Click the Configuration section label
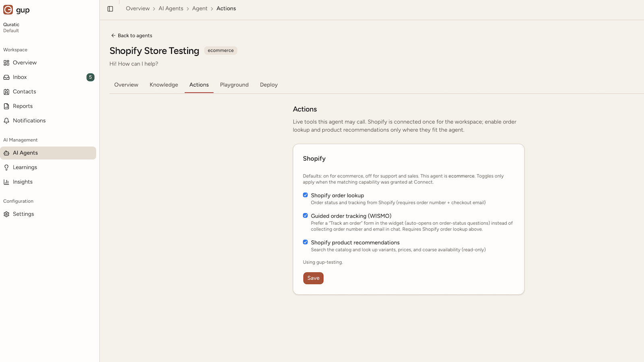The image size is (644, 362). coord(19,201)
